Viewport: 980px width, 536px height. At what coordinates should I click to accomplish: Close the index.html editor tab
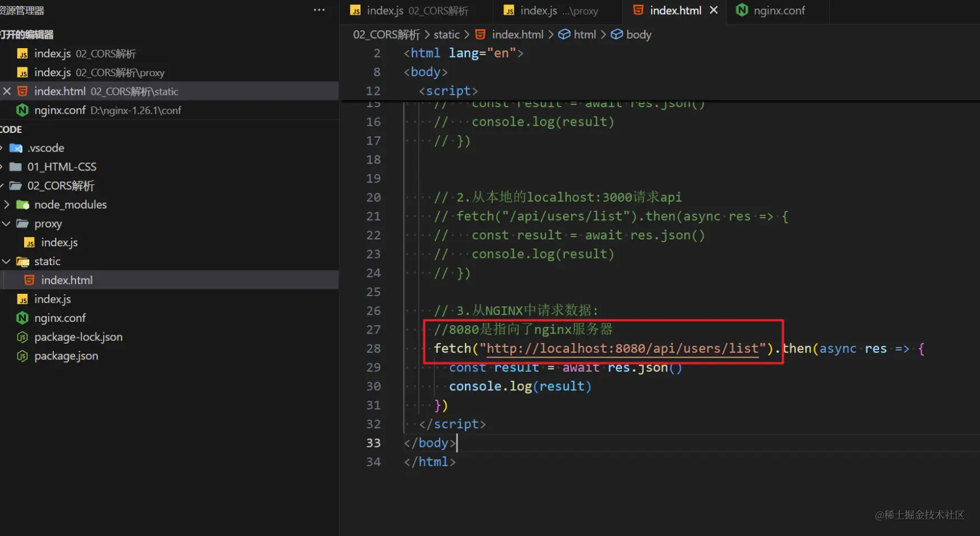pyautogui.click(x=714, y=10)
